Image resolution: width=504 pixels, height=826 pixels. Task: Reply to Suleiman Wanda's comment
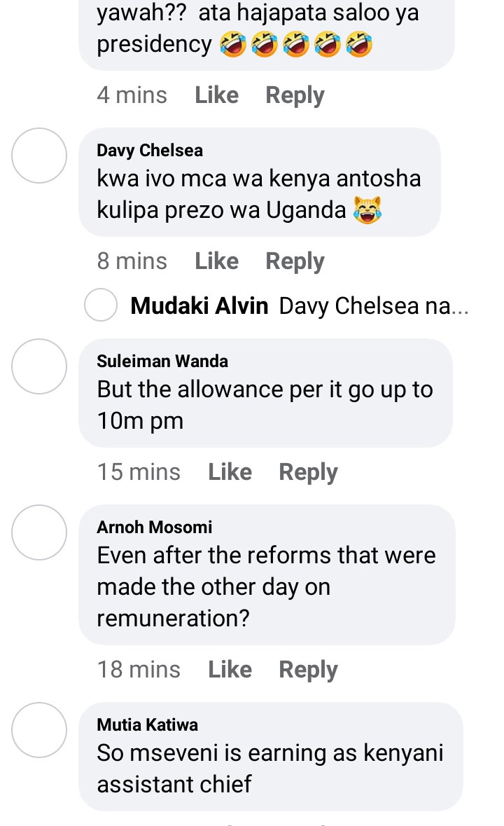pyautogui.click(x=308, y=472)
